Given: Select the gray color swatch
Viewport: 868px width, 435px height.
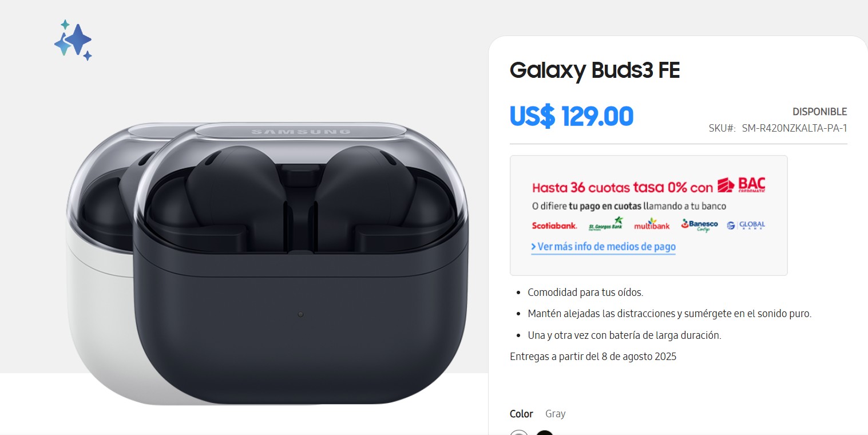Looking at the screenshot, I should [x=519, y=432].
